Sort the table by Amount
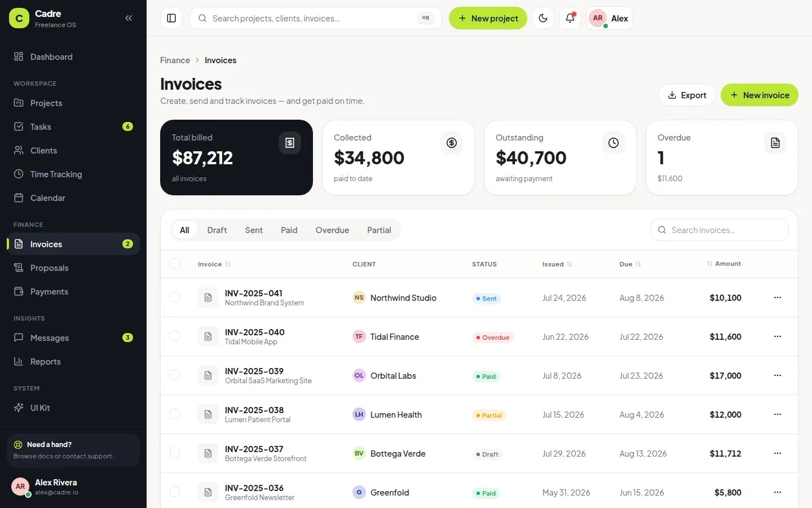This screenshot has width=812, height=508. (724, 264)
